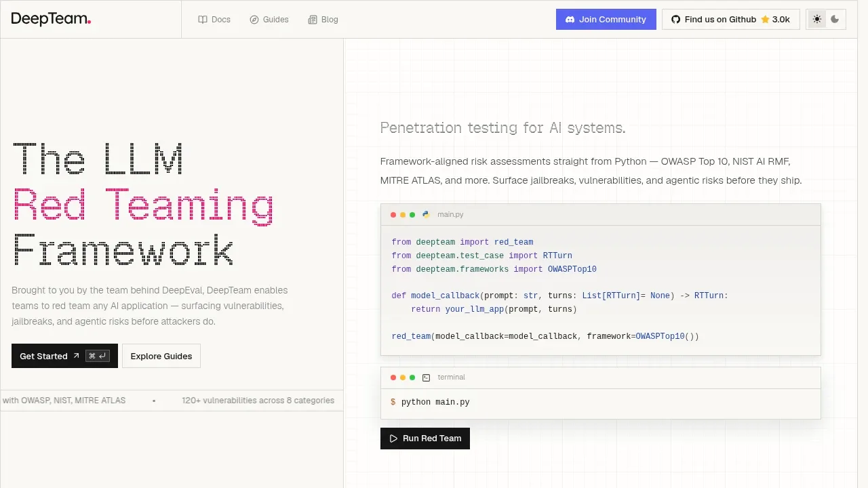Viewport: 868px width, 488px height.
Task: Click the Run Red Team button
Action: tap(425, 439)
